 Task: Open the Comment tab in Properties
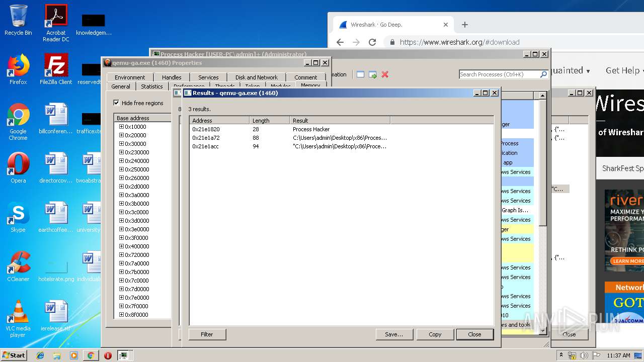pos(306,77)
